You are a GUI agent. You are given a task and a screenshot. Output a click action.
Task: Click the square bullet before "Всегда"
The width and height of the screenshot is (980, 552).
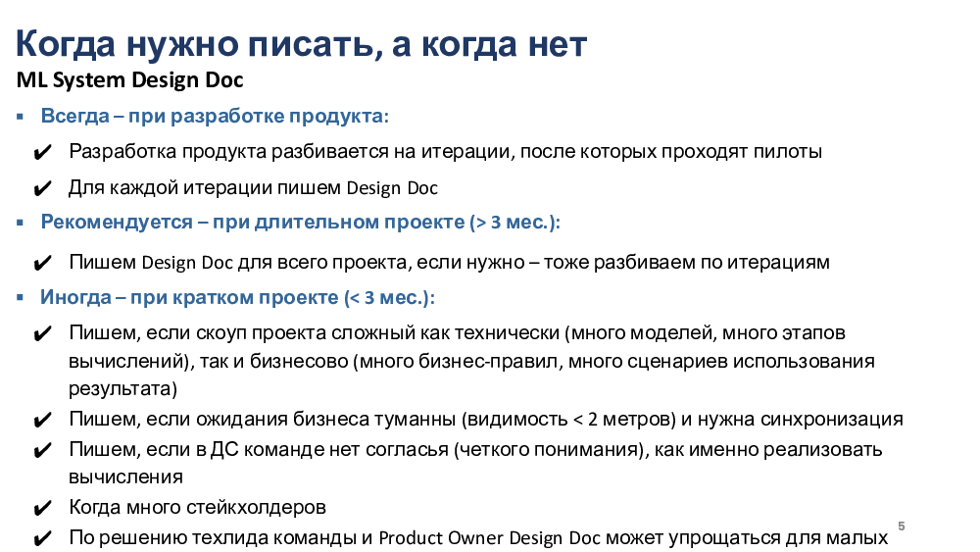(x=20, y=117)
